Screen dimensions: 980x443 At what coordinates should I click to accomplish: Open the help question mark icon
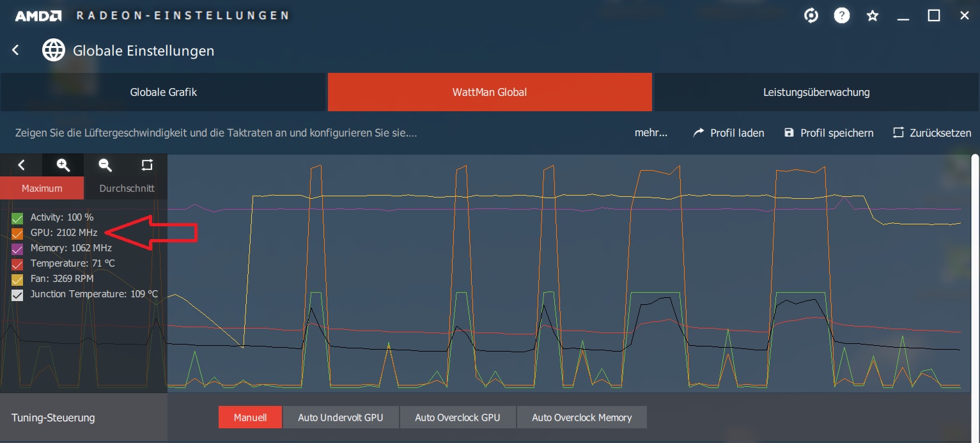pos(842,15)
